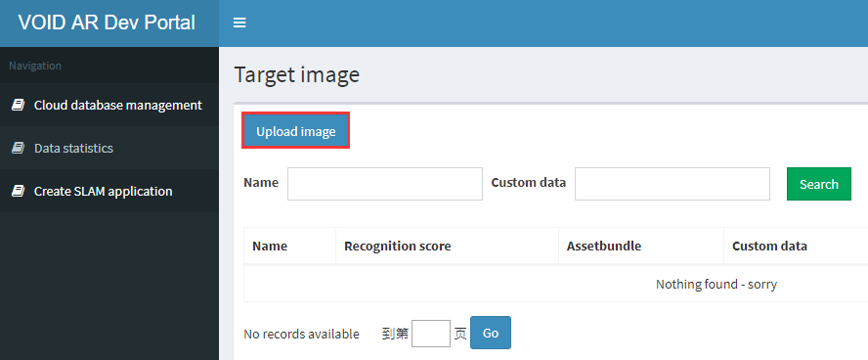This screenshot has height=360, width=868.
Task: Click the Data statistics book icon
Action: (19, 148)
